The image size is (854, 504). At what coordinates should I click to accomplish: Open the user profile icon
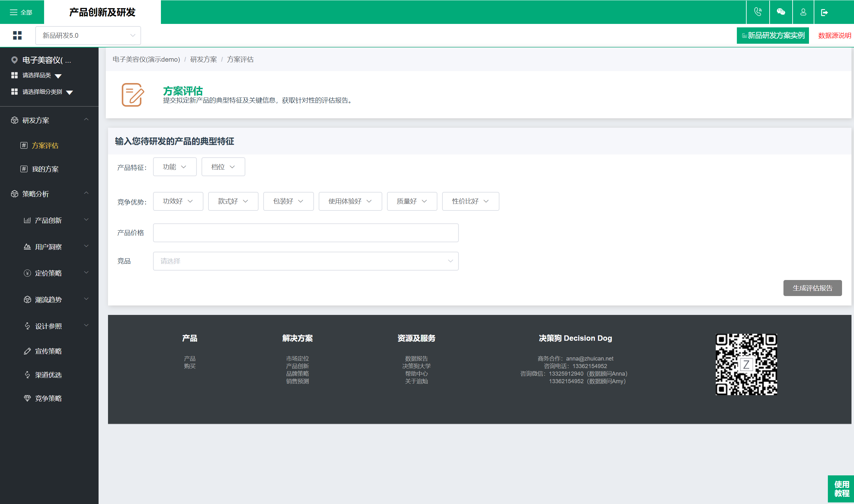803,12
